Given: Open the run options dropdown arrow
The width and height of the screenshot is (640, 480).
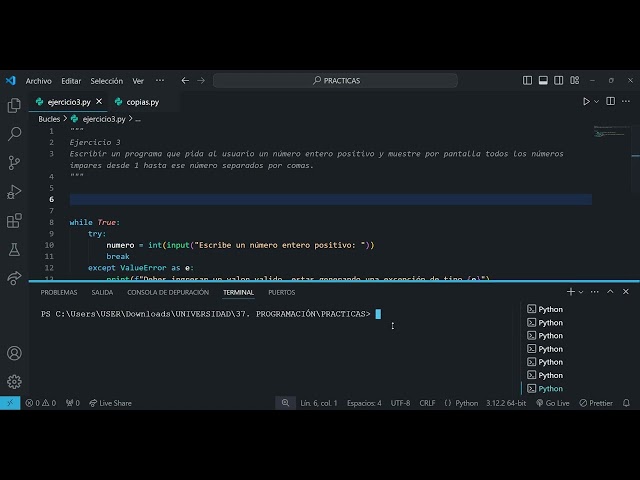Looking at the screenshot, I should pos(596,101).
